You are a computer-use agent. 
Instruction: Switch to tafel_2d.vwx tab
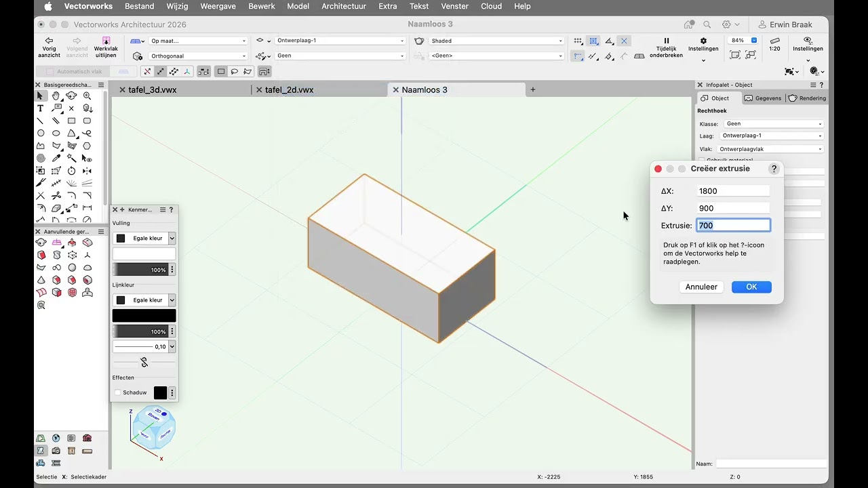289,89
